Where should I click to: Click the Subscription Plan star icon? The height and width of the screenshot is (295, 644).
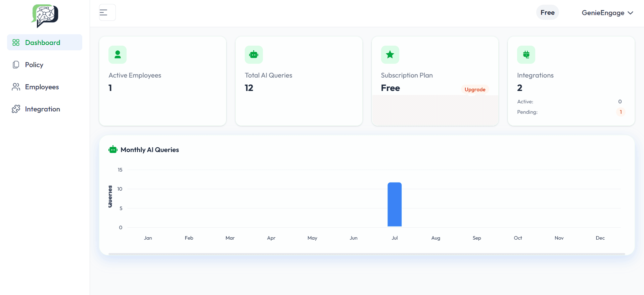click(390, 54)
